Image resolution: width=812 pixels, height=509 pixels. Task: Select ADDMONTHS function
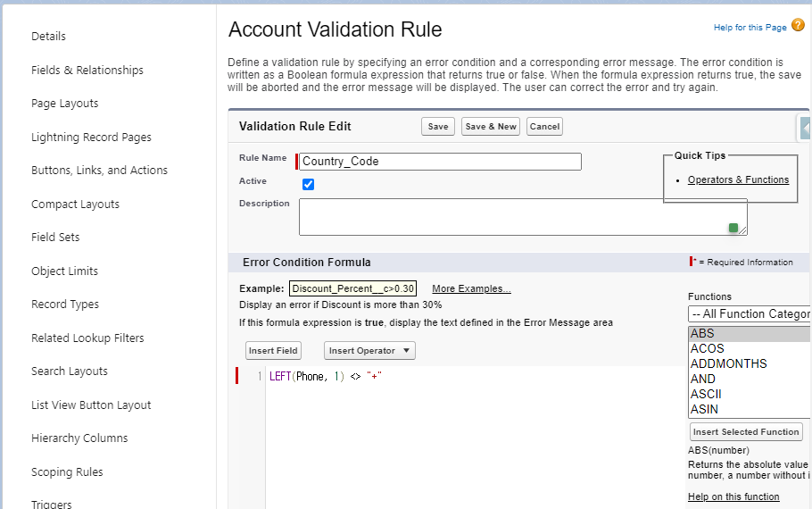click(750, 363)
